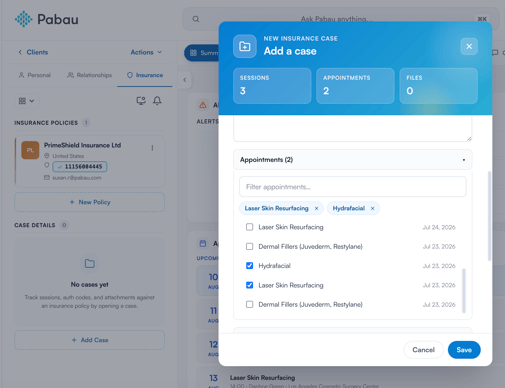
Task: Click the new case folder icon
Action: coord(245,46)
